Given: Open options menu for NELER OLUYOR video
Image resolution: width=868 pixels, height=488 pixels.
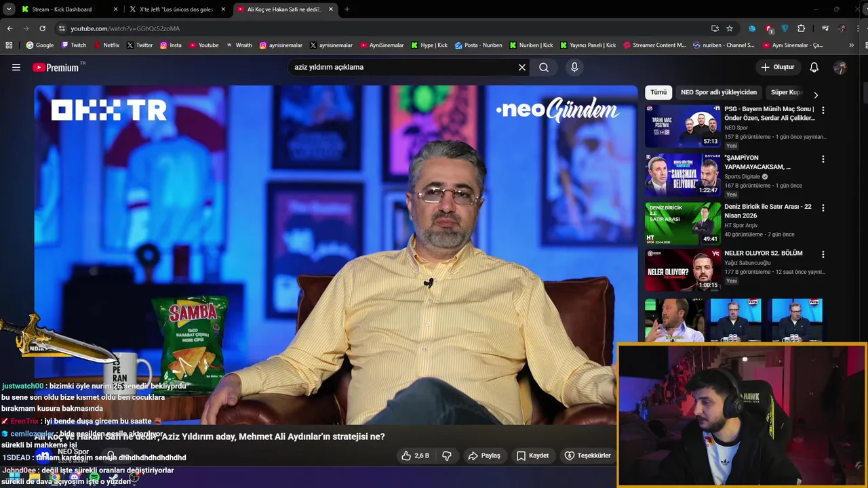Looking at the screenshot, I should 823,255.
